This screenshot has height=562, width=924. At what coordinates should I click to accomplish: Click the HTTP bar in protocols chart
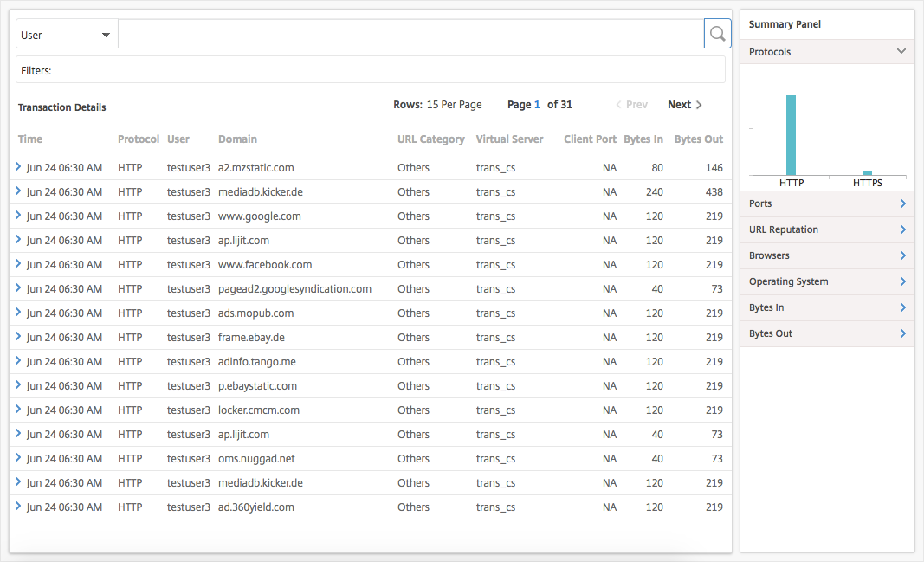coord(791,135)
